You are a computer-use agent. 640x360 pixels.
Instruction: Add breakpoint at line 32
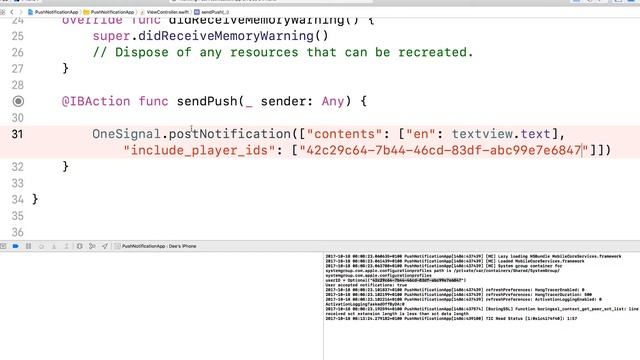(18, 167)
